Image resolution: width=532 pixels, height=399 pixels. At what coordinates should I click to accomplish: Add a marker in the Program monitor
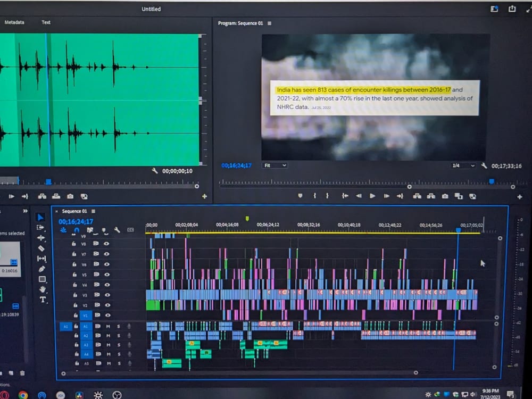[301, 196]
